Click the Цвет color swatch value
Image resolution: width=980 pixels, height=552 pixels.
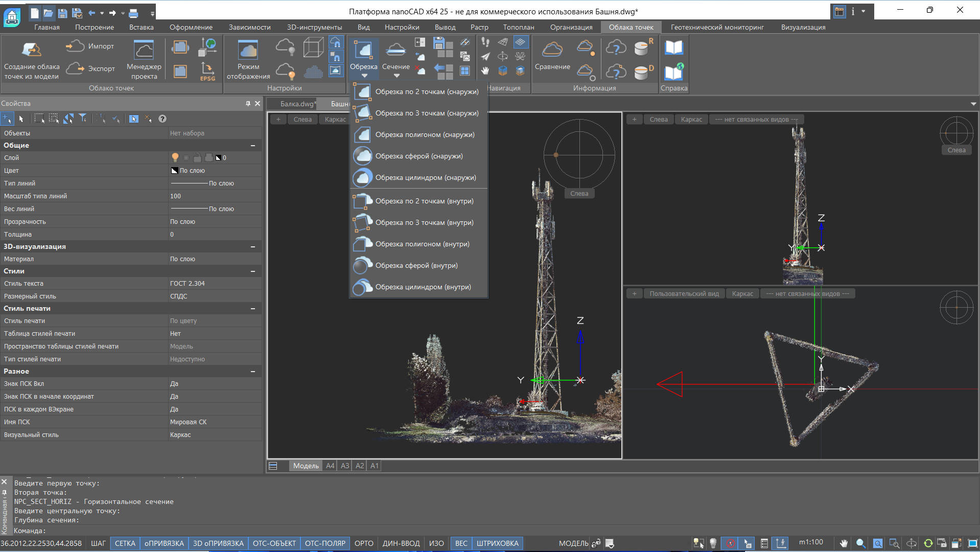pos(175,171)
